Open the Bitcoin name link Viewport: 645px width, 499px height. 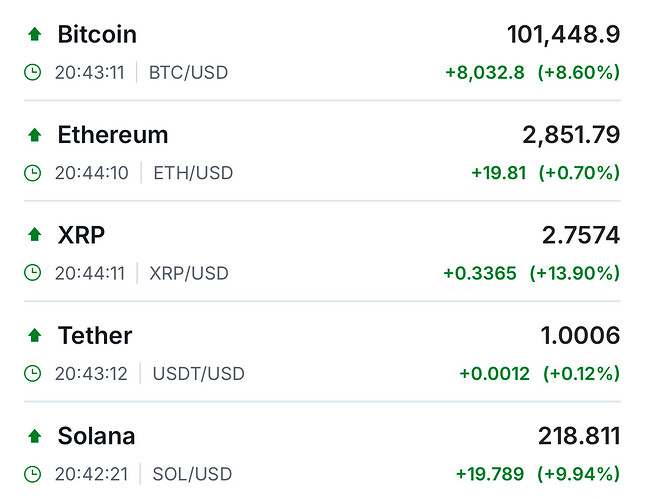97,34
